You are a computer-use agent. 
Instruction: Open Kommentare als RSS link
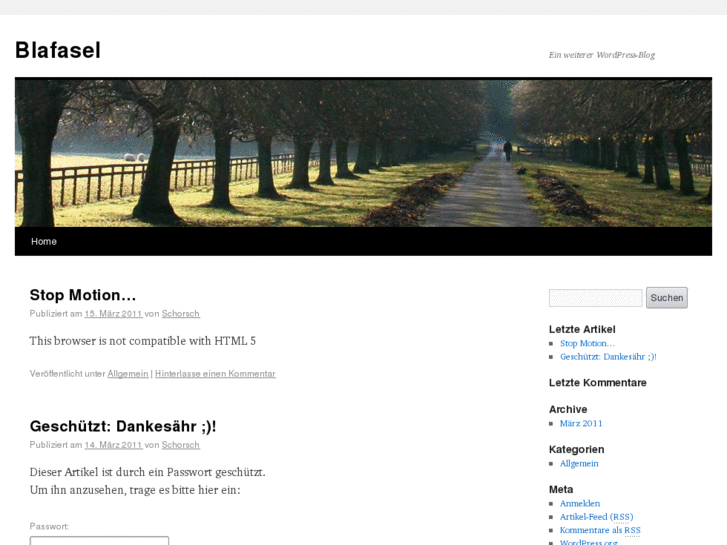tap(600, 530)
